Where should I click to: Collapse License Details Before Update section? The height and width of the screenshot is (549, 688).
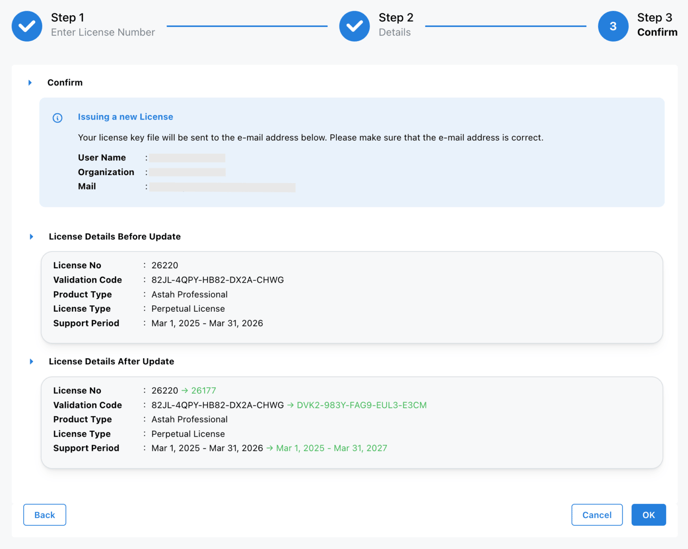click(x=31, y=237)
